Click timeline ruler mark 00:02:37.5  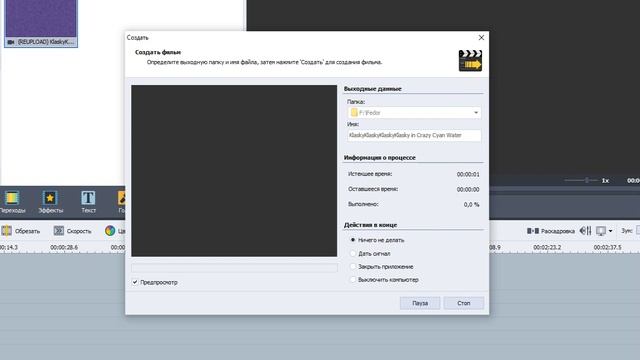tap(607, 247)
